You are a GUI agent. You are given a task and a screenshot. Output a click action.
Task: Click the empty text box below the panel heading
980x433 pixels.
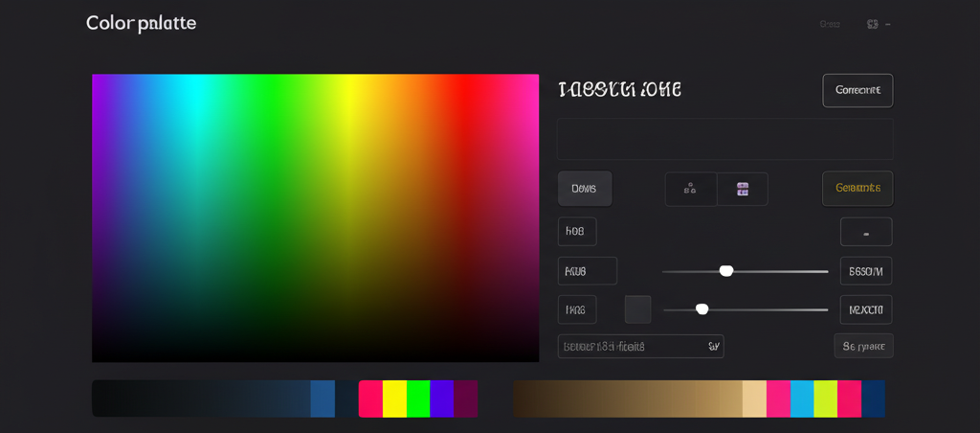click(725, 139)
